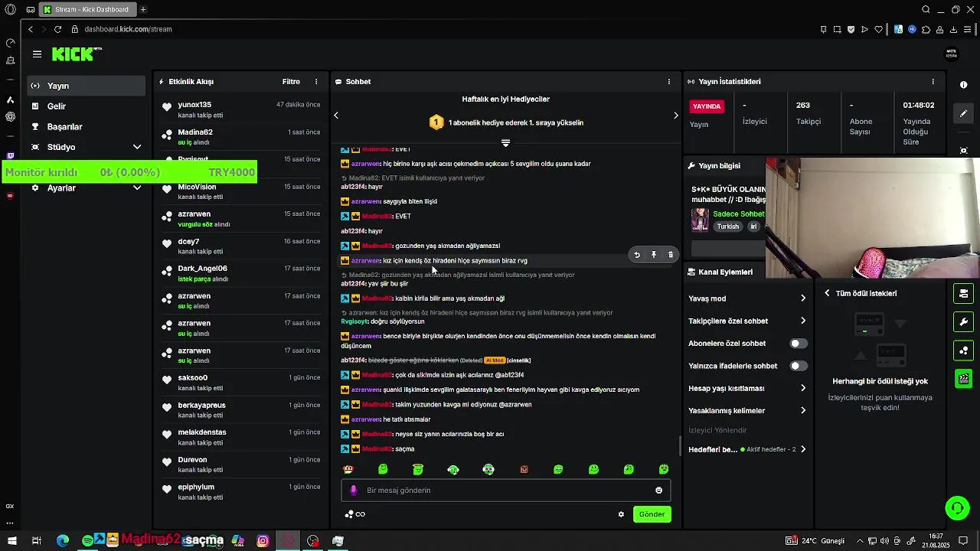Expand Hedefleri belirle active goals row

coord(747,449)
